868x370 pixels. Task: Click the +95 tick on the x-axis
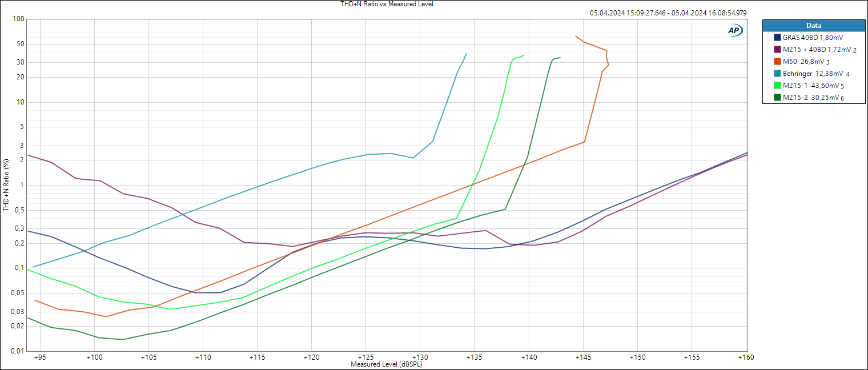pyautogui.click(x=40, y=357)
